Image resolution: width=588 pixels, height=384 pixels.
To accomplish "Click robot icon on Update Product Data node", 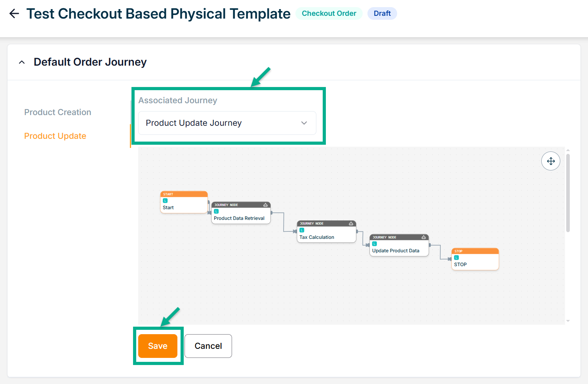I will 424,237.
